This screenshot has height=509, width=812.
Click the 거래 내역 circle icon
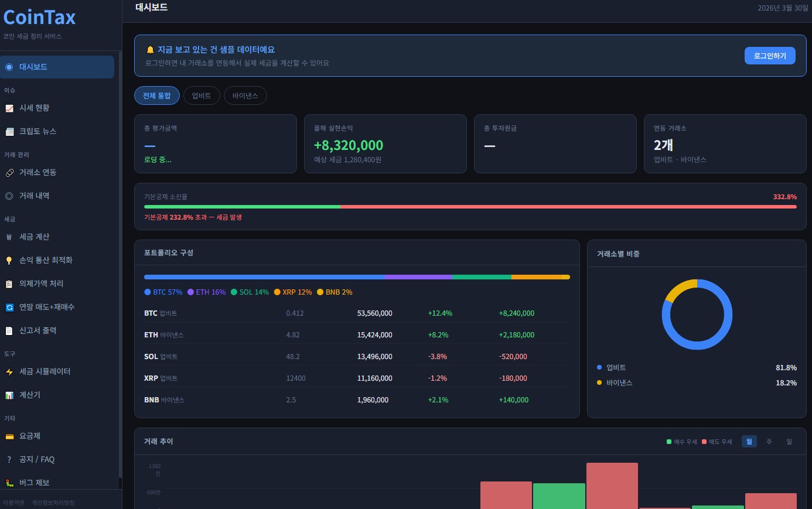[9, 196]
